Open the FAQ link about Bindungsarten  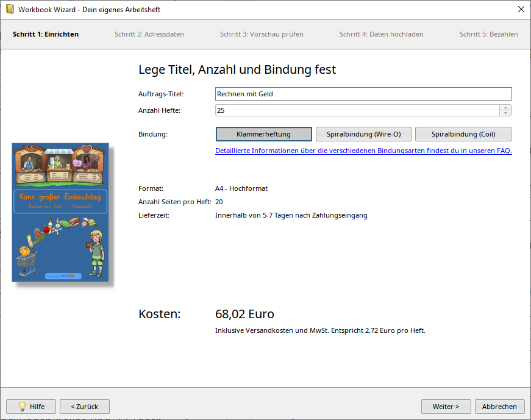tap(363, 151)
